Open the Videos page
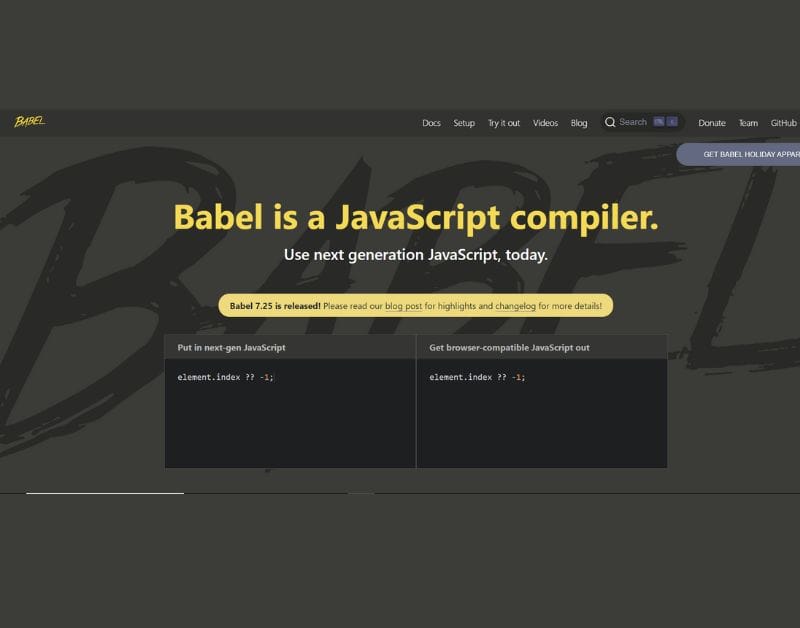The image size is (800, 628). click(545, 123)
